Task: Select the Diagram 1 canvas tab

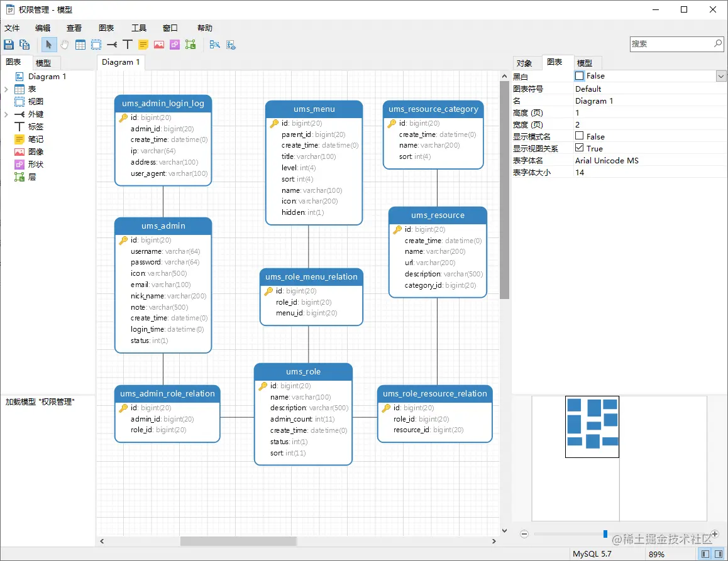Action: click(x=121, y=62)
